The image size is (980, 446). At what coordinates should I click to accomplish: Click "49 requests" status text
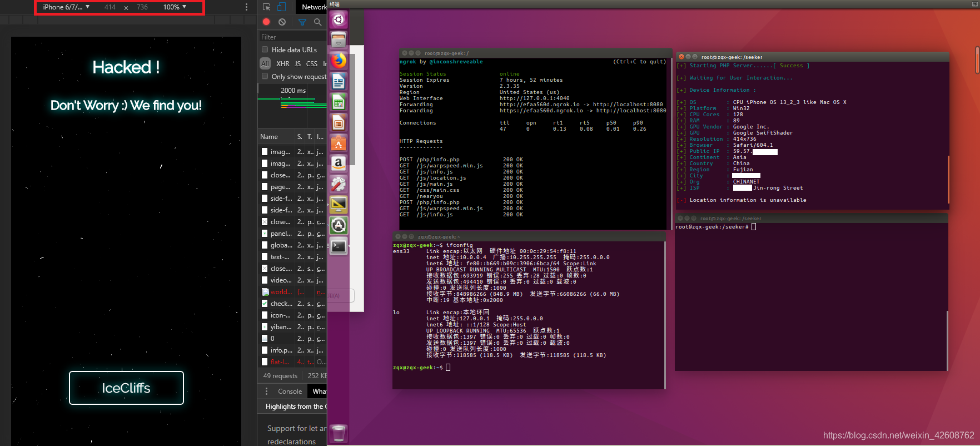pos(280,376)
